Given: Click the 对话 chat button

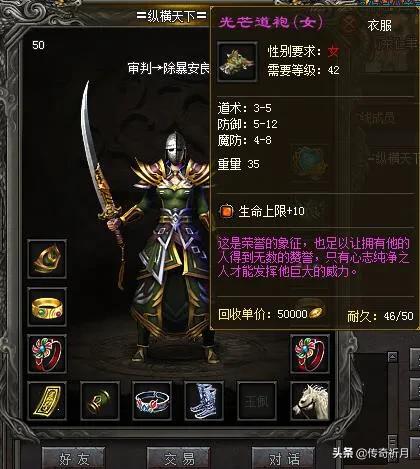Looking at the screenshot, I should coord(284,459).
